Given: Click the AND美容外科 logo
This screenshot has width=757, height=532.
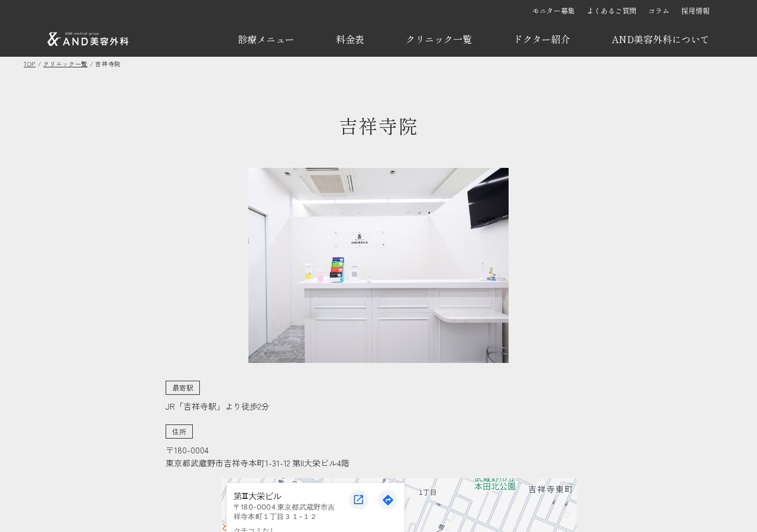Looking at the screenshot, I should (88, 39).
